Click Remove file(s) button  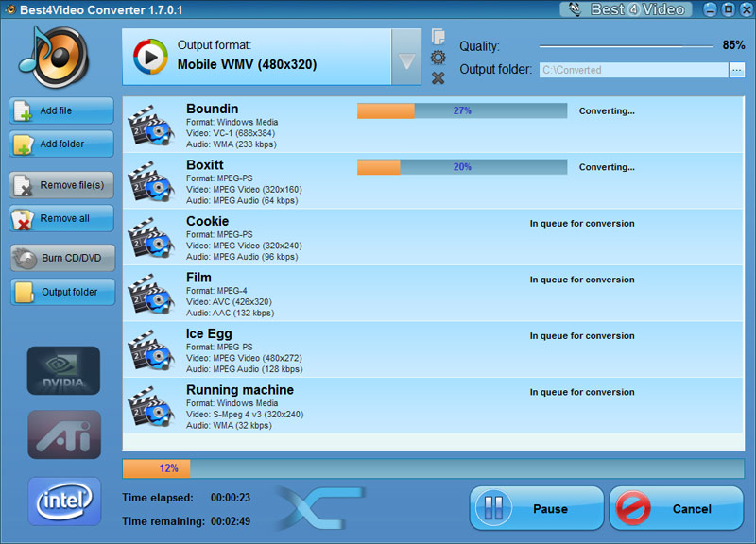tap(61, 185)
